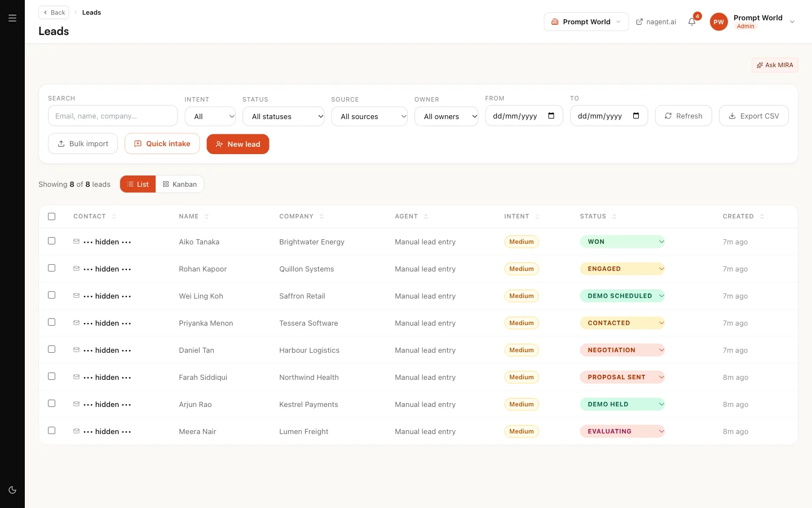812x508 pixels.
Task: Sort by Agent column arrows
Action: coord(426,216)
